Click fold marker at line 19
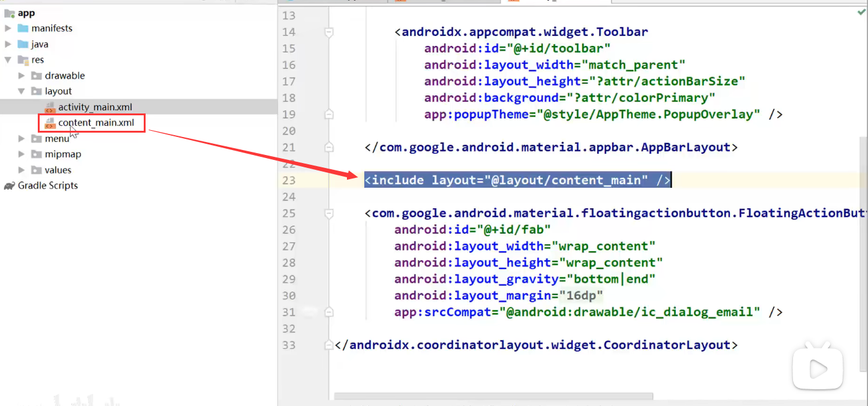The width and height of the screenshot is (868, 406). click(329, 114)
